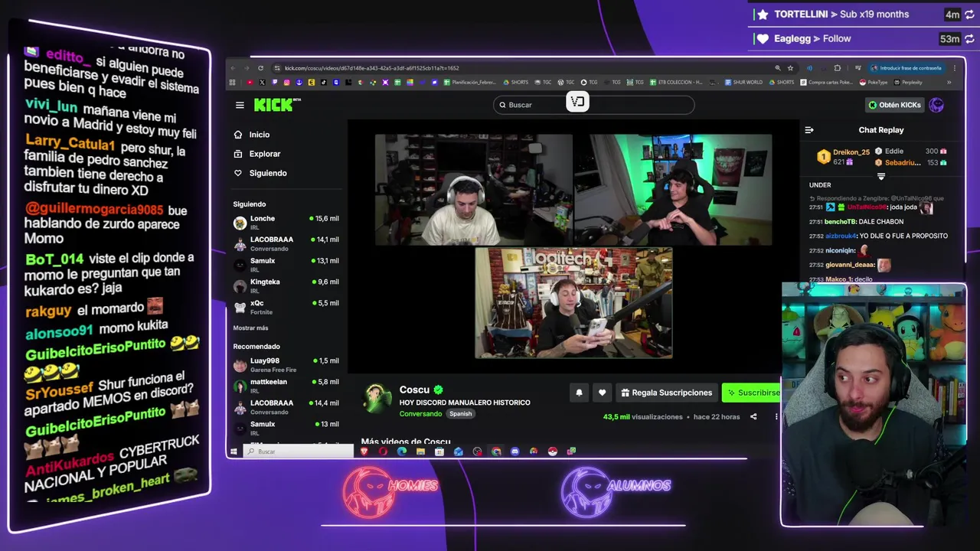
Task: Open Siguiendo in Kick sidebar
Action: [260, 173]
